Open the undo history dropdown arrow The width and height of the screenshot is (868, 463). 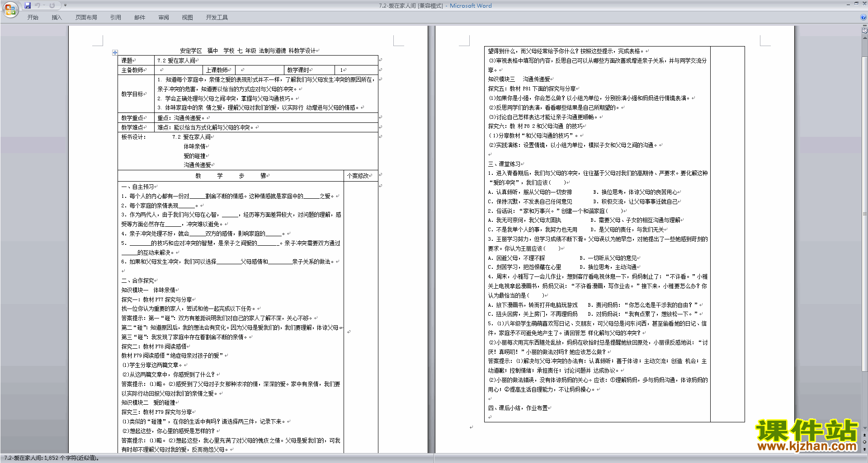click(44, 5)
